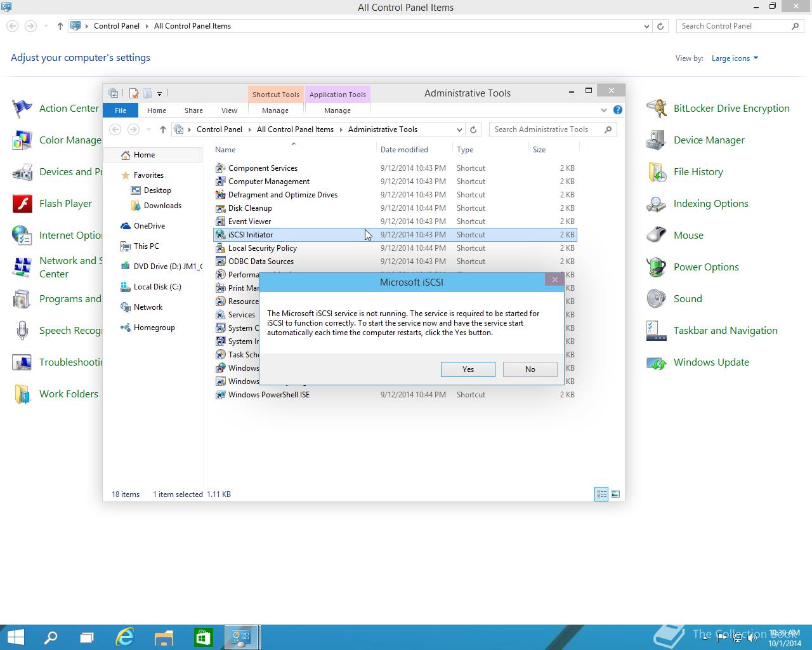Open the Home ribbon tab
The height and width of the screenshot is (650, 812).
(157, 110)
